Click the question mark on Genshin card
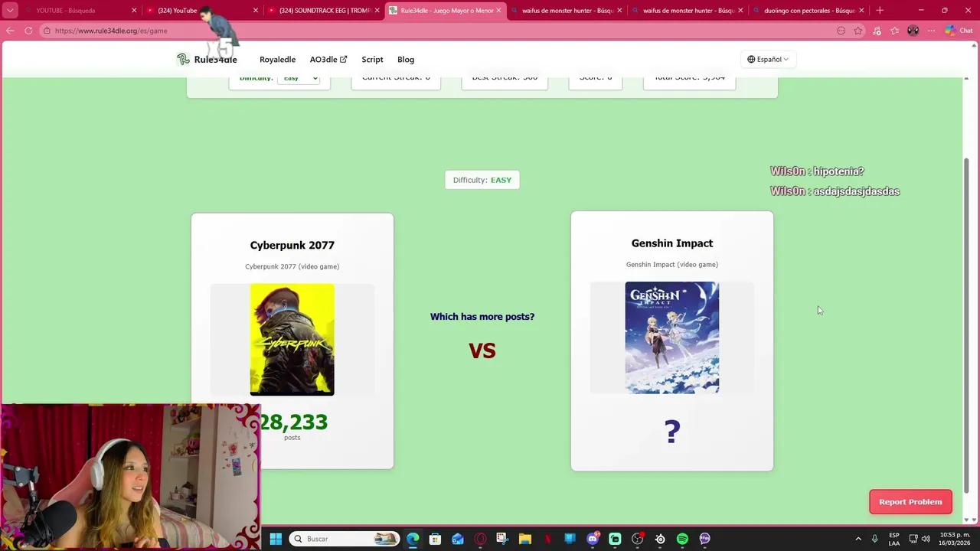This screenshot has width=980, height=551. click(672, 432)
